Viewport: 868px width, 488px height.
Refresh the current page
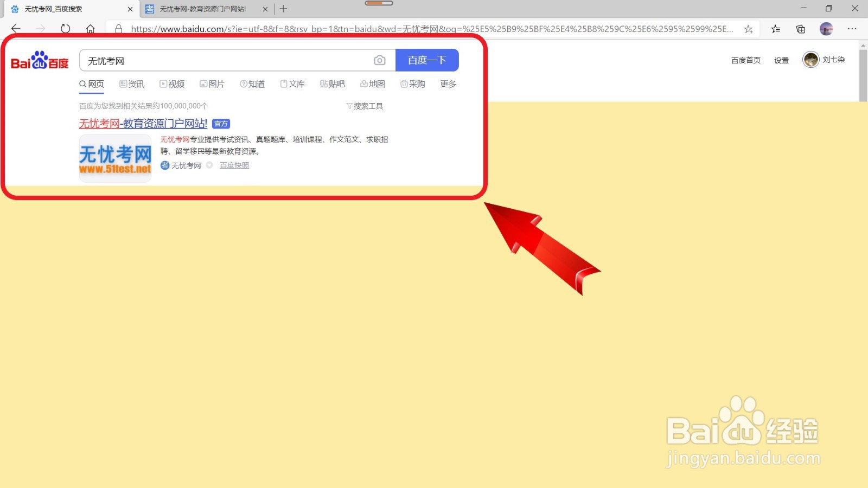click(65, 29)
